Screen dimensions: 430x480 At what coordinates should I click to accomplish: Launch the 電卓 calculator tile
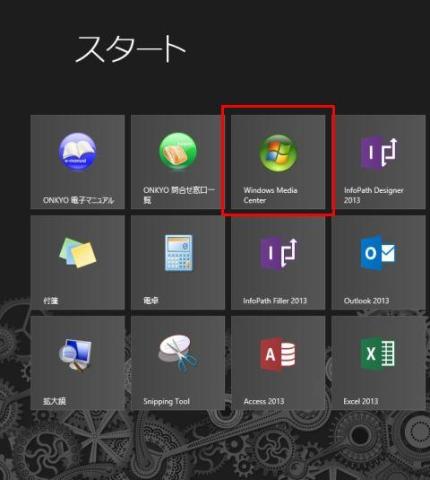pos(178,263)
